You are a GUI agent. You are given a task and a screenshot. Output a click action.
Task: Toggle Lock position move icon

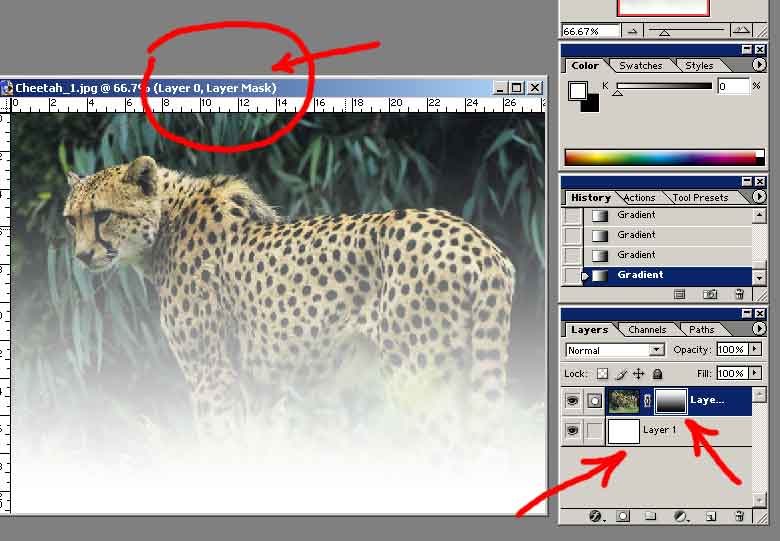click(639, 374)
